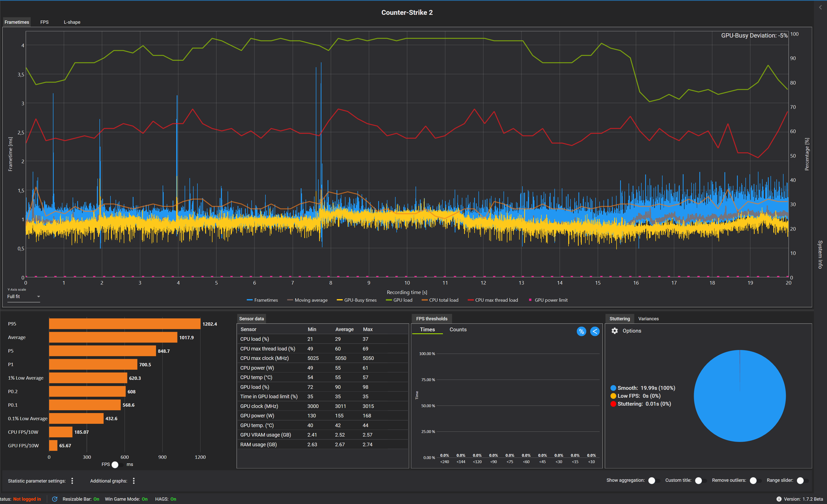Collapse sidebar with top-right chevron
Screen dimensions: 827x504
click(820, 7)
